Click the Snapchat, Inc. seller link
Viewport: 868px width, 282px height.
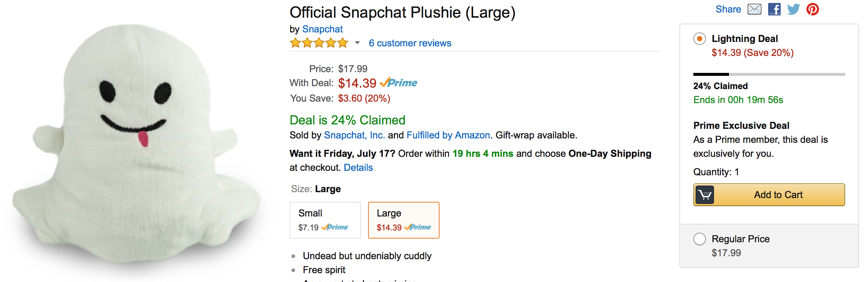[354, 135]
